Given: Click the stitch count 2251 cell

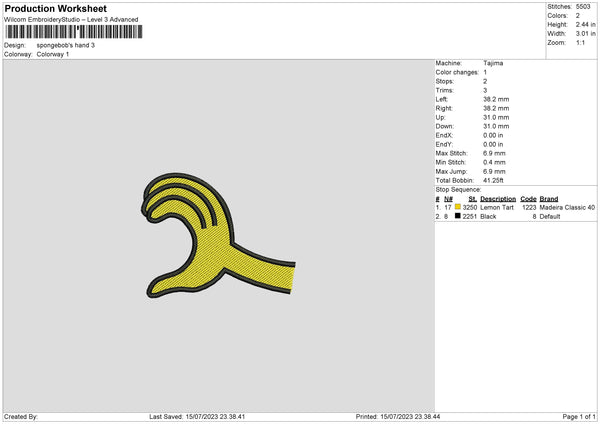Looking at the screenshot, I should pos(470,217).
